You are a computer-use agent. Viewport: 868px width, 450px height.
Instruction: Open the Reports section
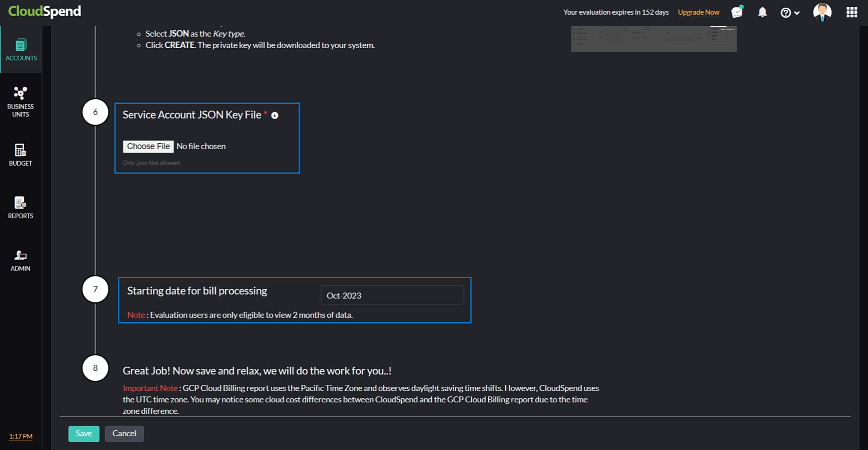click(x=20, y=207)
